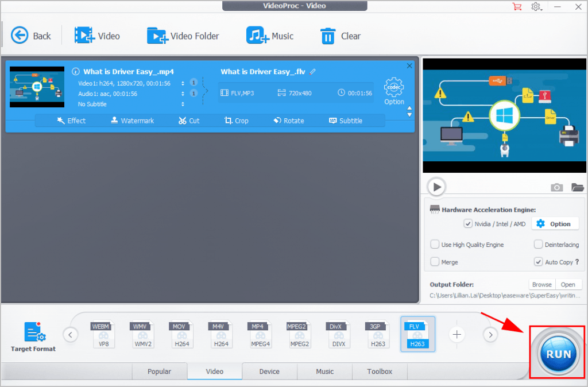Switch to the Device tab
This screenshot has height=387, width=588.
point(269,371)
